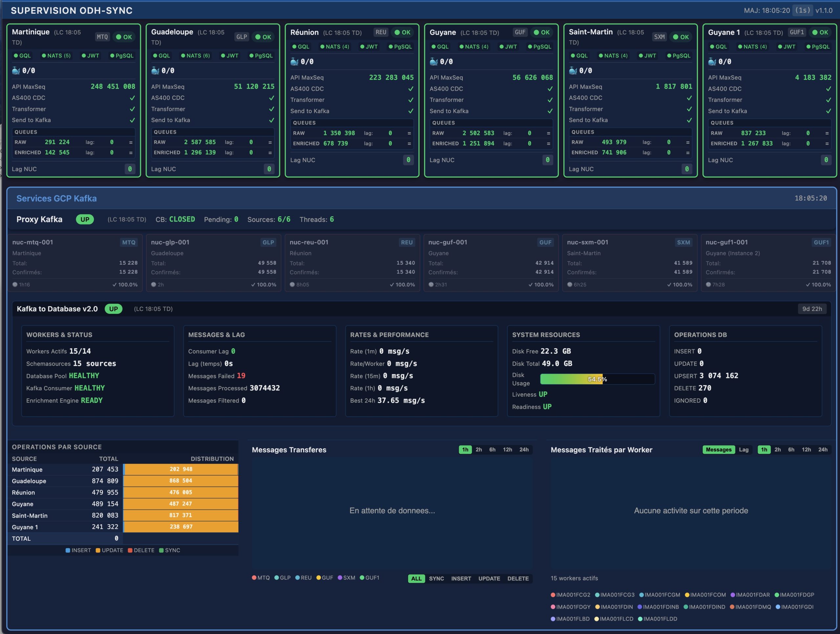Image resolution: width=840 pixels, height=634 pixels.
Task: Select the 6h range for the worker chart
Action: 791,450
